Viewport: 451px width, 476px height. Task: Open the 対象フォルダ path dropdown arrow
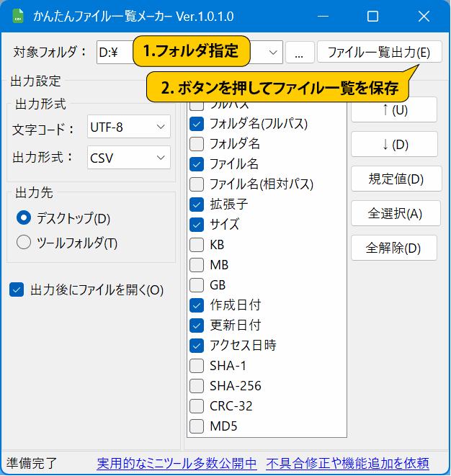[x=273, y=53]
